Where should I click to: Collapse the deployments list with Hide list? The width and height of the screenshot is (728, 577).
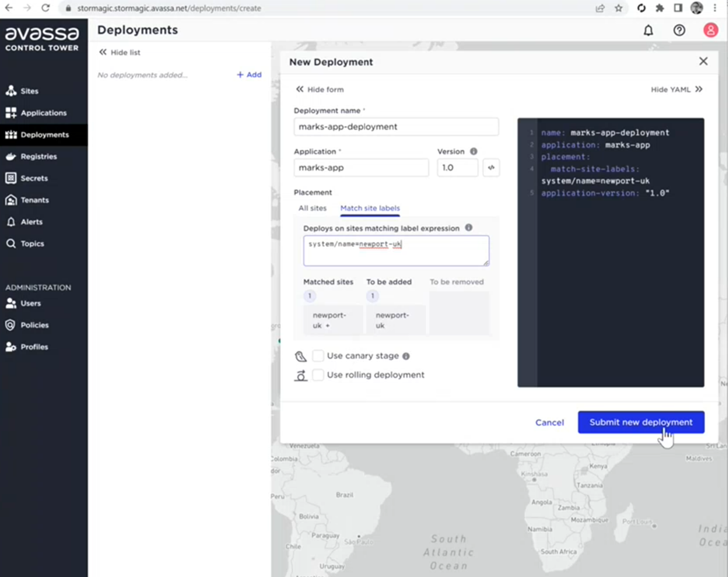pos(119,52)
